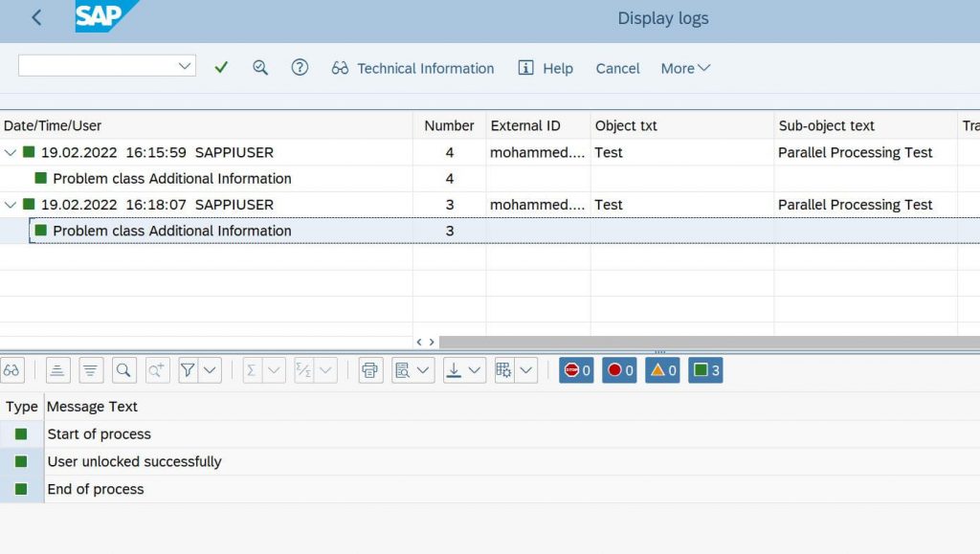Open the More menu

click(685, 68)
